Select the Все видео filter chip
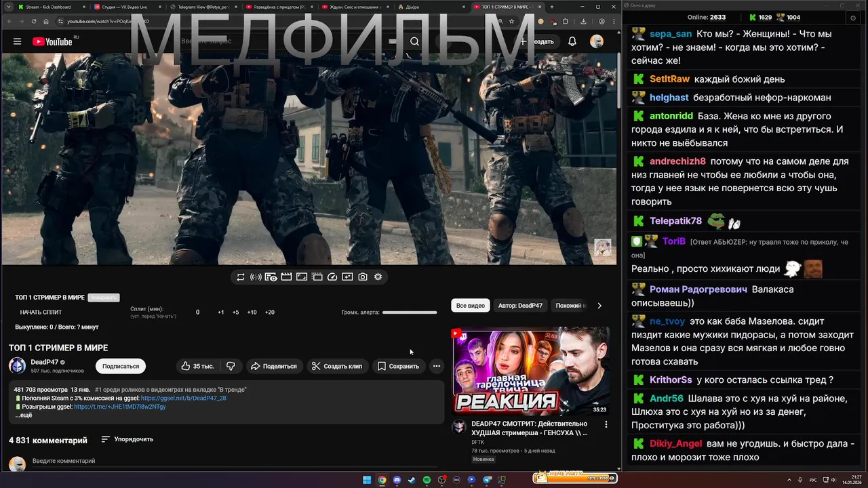Viewport: 868px width, 488px height. pos(471,306)
